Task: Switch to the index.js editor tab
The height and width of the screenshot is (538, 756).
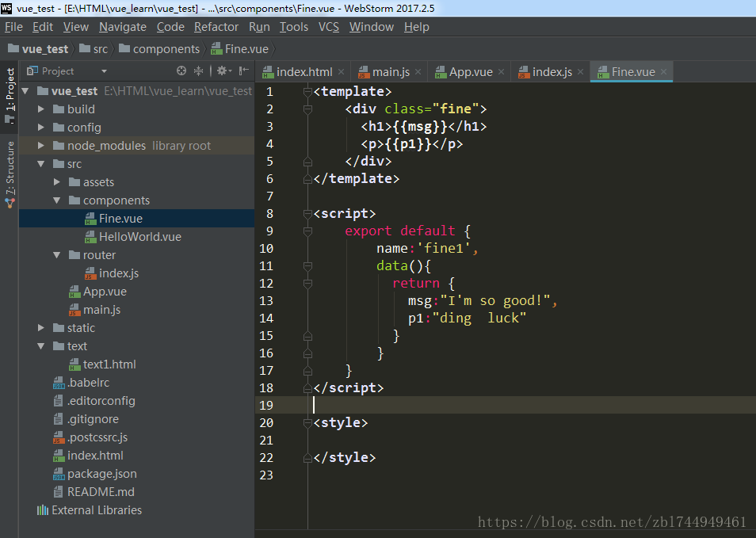Action: [x=552, y=72]
